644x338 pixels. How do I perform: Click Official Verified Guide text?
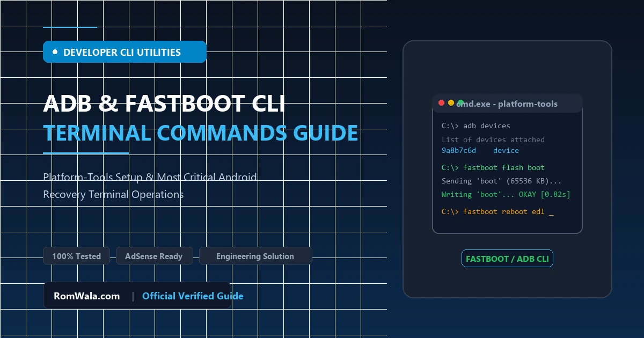[193, 296]
